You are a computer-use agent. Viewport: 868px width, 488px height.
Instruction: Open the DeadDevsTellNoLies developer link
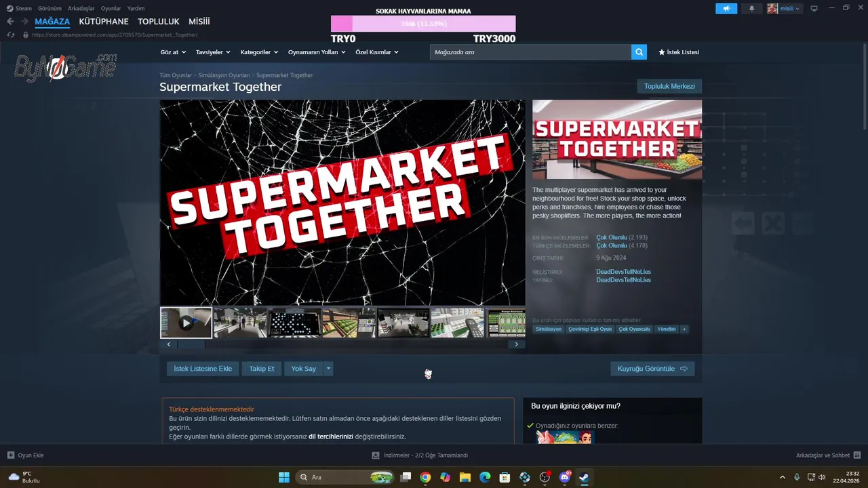[x=623, y=272]
